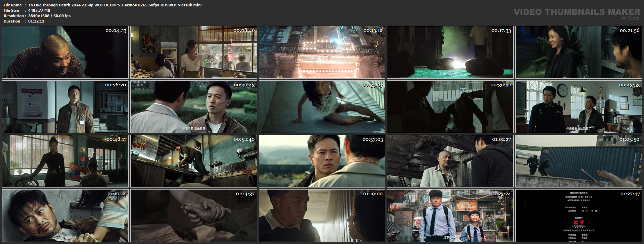
Task: Pick the frame marked 00:30:43
Action: [194, 107]
